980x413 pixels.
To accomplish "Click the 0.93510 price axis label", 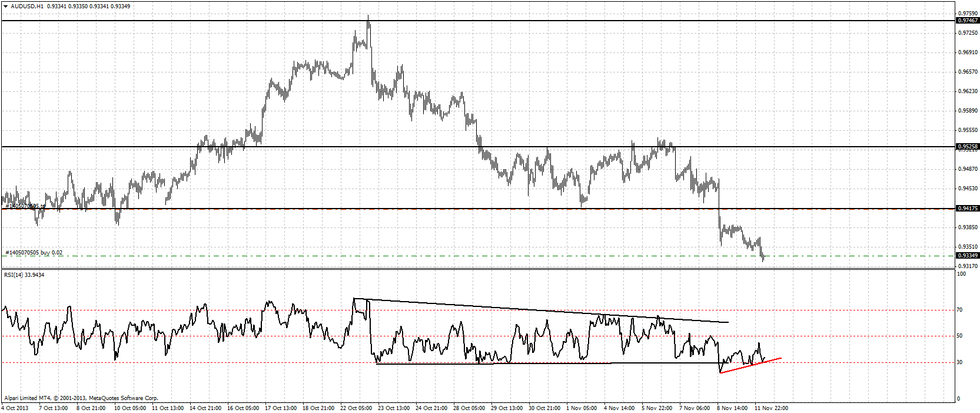I will pos(968,247).
